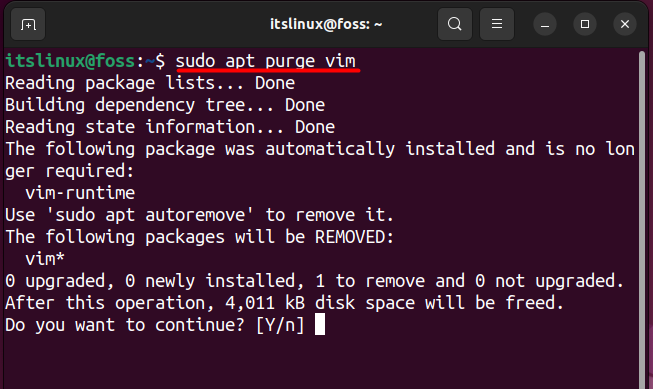
Task: Open the terminal search tool
Action: point(455,24)
